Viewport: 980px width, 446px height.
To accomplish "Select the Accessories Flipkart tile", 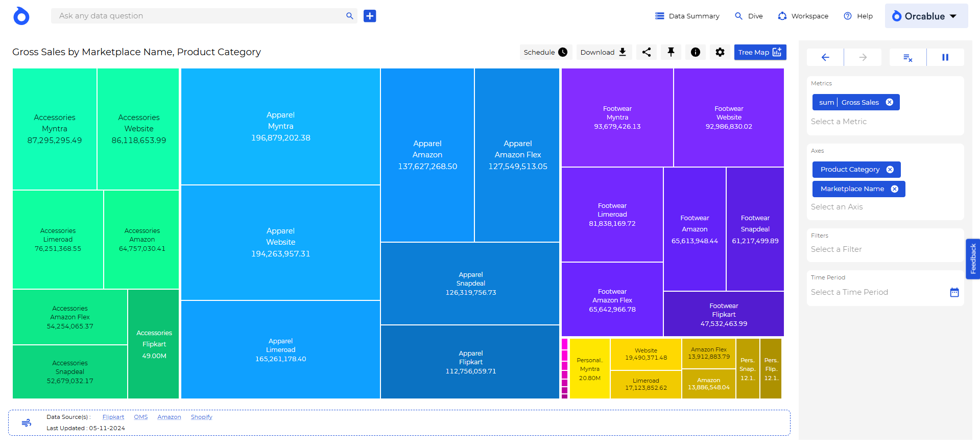I will 154,344.
